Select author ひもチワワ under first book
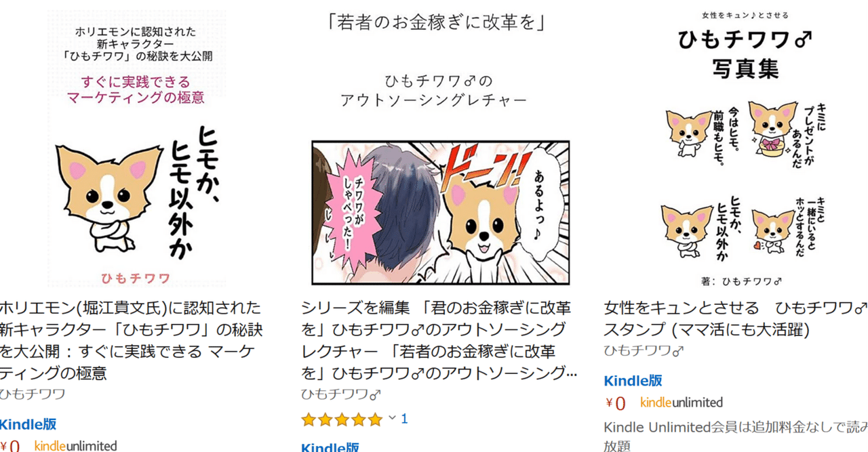The width and height of the screenshot is (868, 452). tap(33, 394)
